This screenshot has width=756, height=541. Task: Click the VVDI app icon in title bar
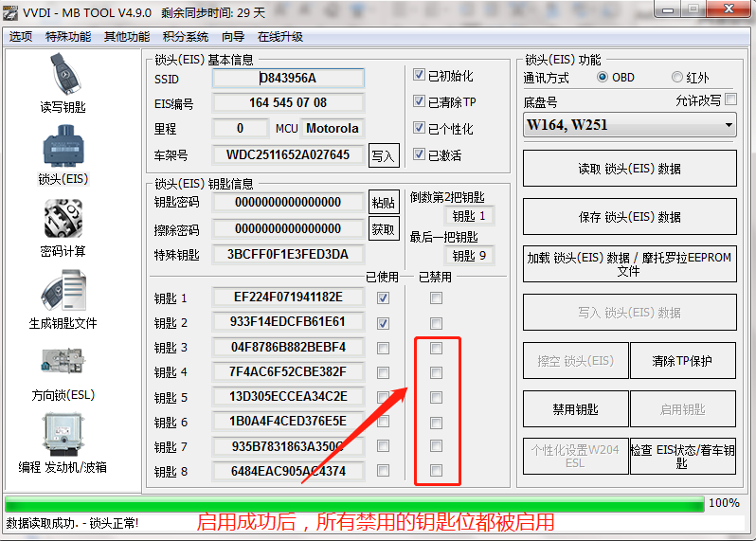coord(10,13)
